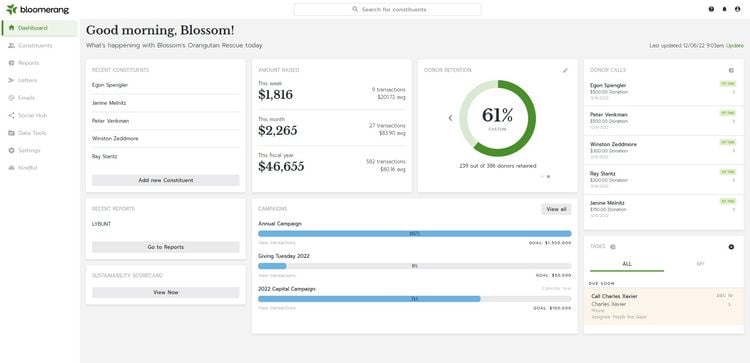Open Kindful in the sidebar
This screenshot has width=750, height=363.
[x=39, y=168]
